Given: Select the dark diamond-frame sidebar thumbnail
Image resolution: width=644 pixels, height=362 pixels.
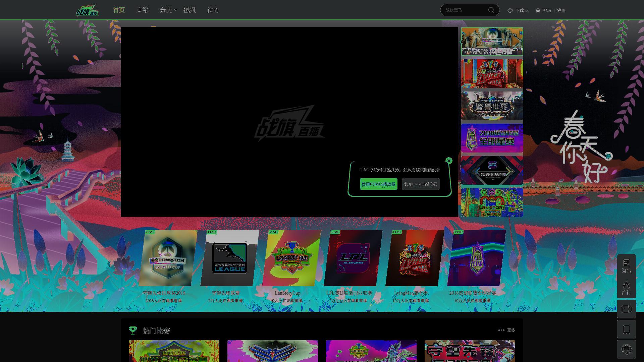Looking at the screenshot, I should 492,170.
